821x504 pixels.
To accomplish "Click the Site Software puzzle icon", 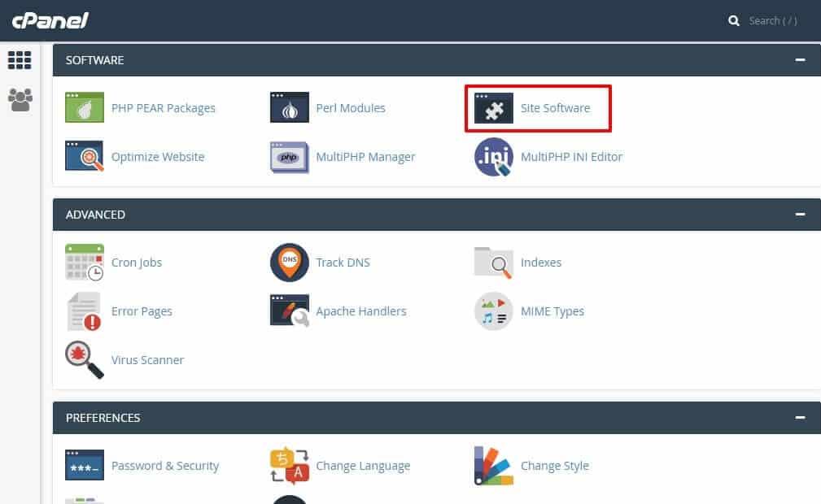I will tap(493, 108).
